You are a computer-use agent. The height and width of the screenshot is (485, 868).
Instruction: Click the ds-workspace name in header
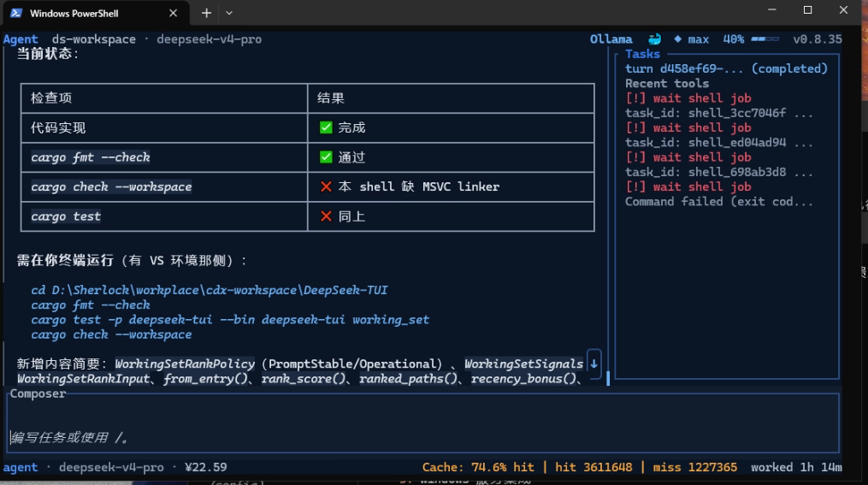[93, 39]
